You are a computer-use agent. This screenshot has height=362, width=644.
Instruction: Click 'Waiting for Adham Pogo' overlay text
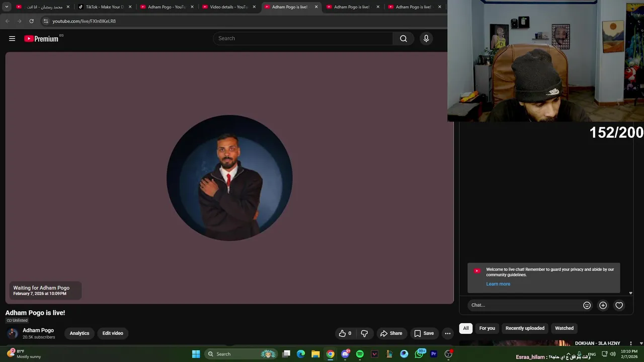(41, 288)
